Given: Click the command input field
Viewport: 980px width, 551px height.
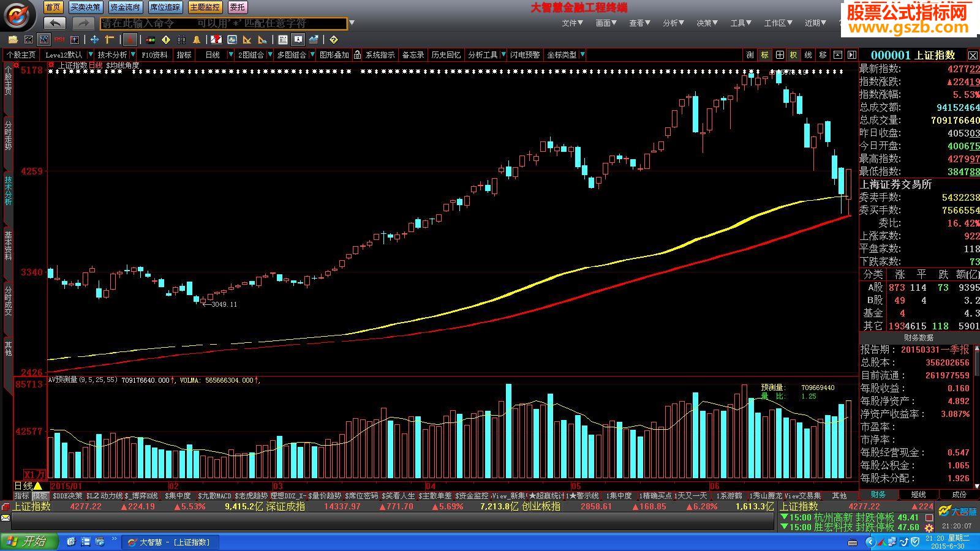Looking at the screenshot, I should point(224,23).
